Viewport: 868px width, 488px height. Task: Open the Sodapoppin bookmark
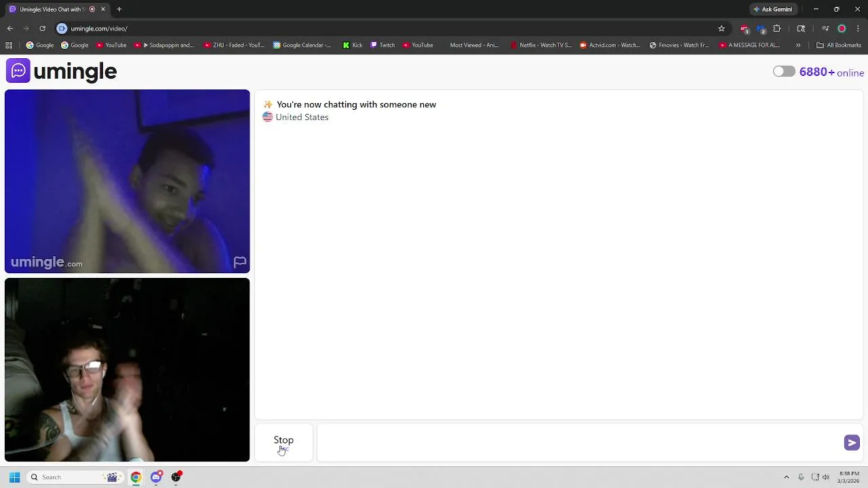(164, 45)
